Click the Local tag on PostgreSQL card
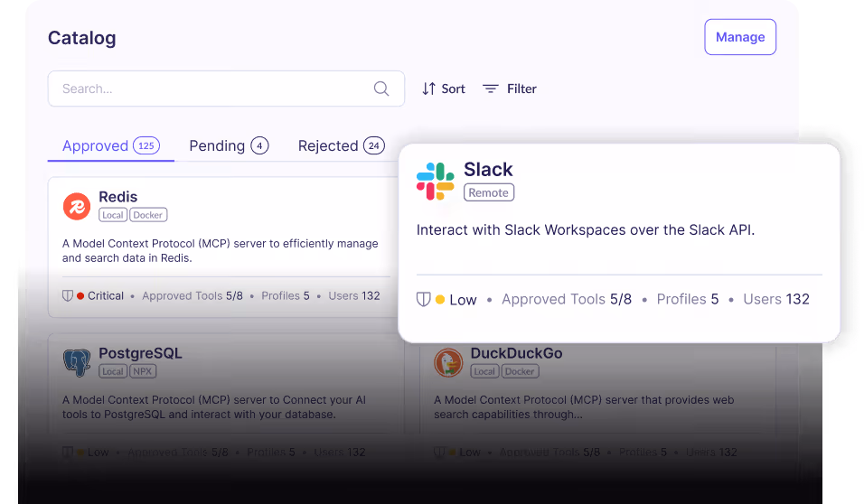Screen dimensions: 864x504 tap(113, 371)
